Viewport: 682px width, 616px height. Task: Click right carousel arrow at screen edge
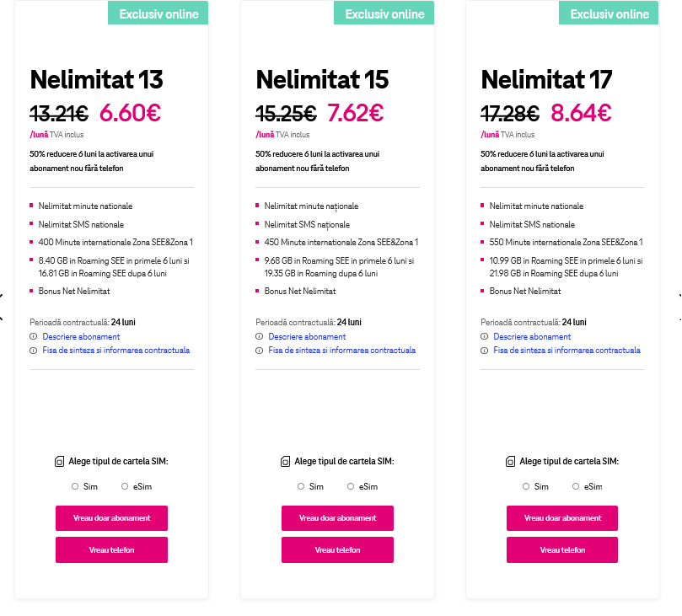pos(679,296)
